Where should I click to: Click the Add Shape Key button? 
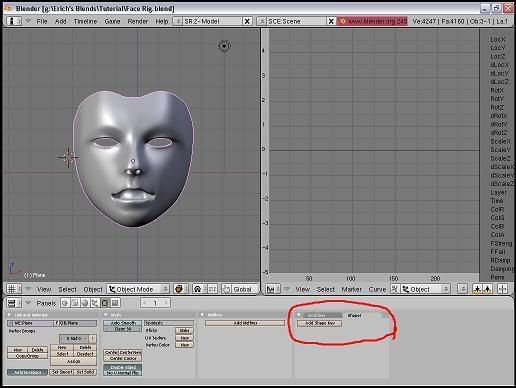(320, 323)
